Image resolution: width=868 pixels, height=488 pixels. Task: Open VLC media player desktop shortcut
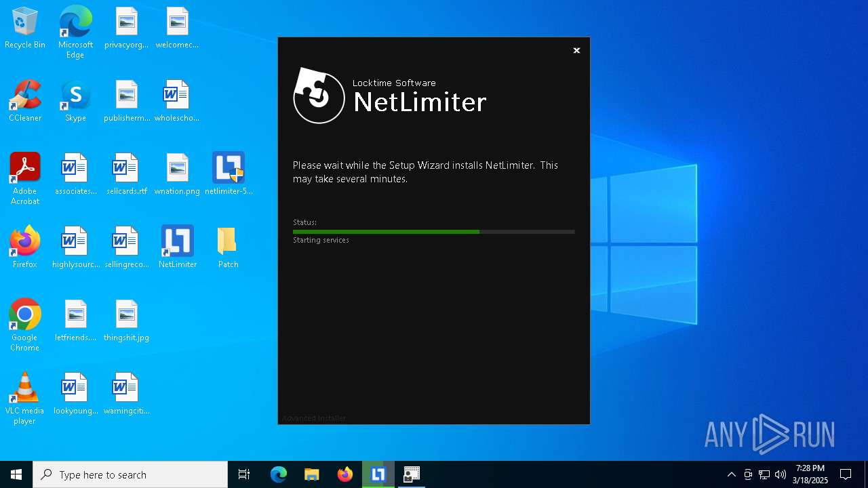pyautogui.click(x=25, y=399)
